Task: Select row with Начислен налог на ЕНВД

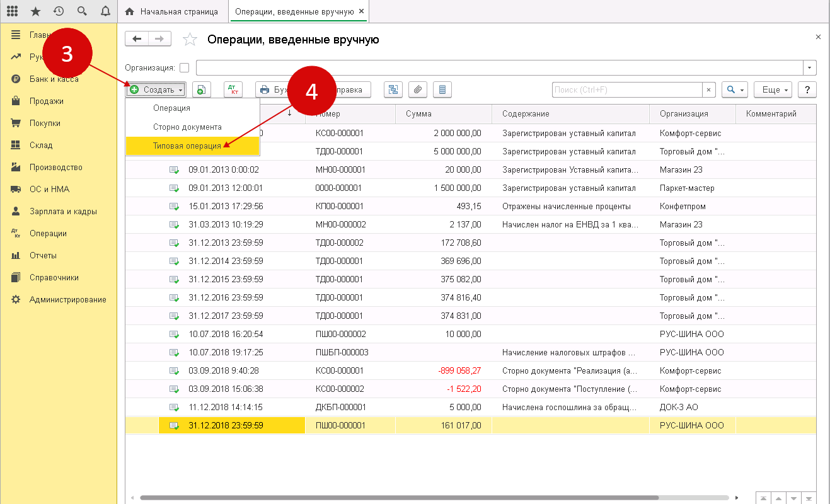Action: [x=471, y=224]
